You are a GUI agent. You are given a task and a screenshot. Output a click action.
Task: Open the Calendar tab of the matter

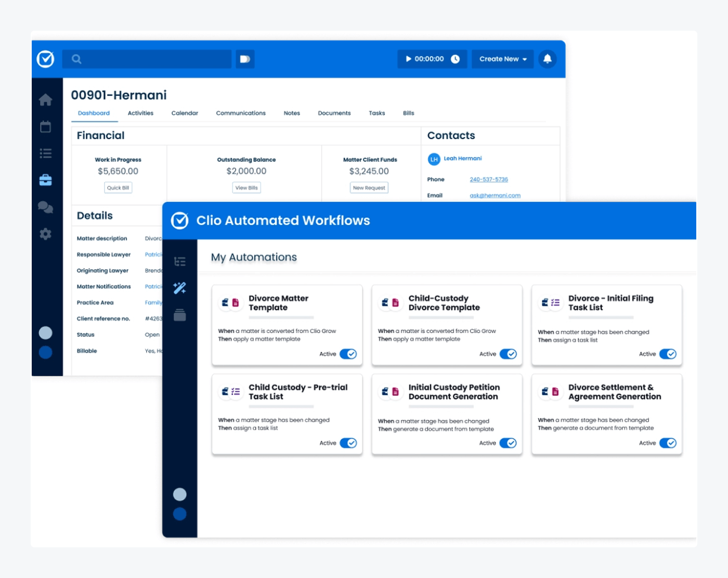[x=185, y=113]
